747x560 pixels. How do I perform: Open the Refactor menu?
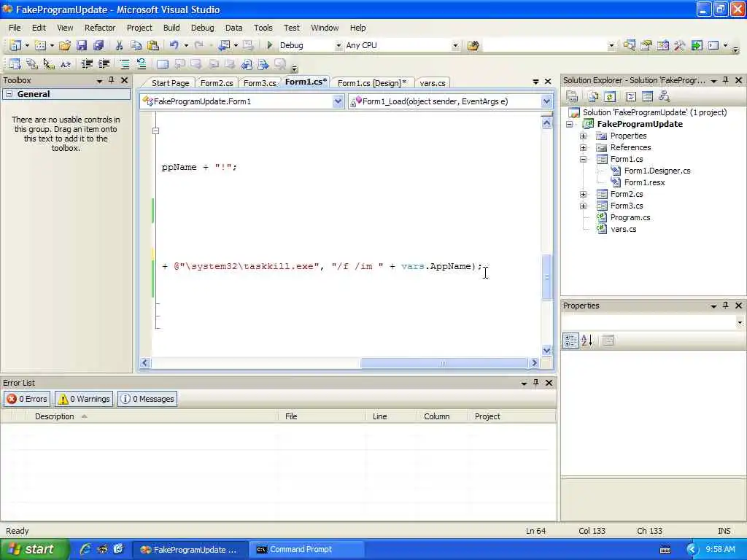[99, 28]
